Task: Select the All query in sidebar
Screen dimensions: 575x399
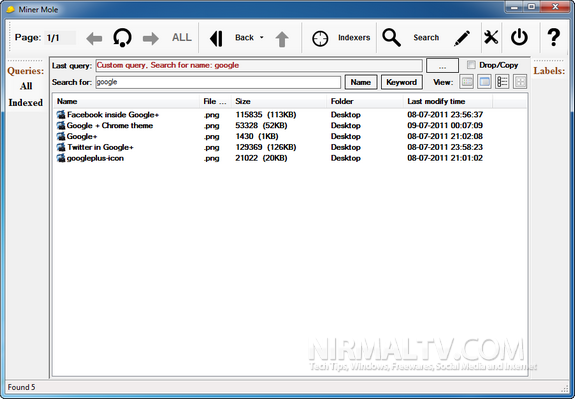Action: pyautogui.click(x=26, y=86)
